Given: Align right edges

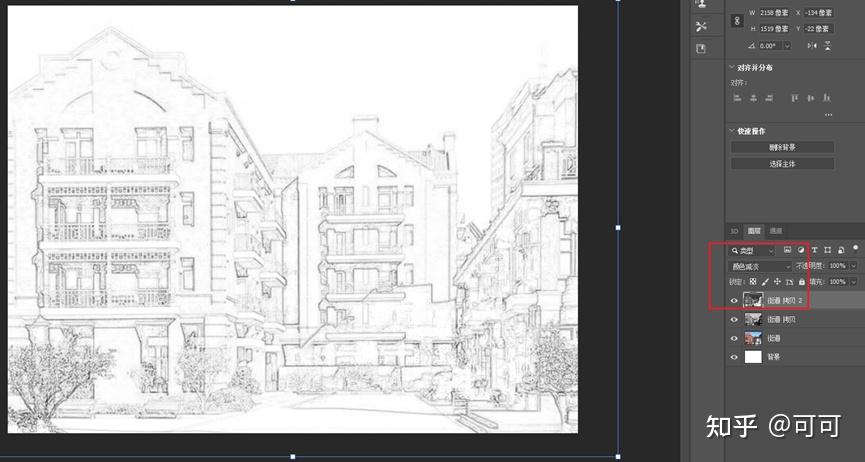Looking at the screenshot, I should click(770, 98).
